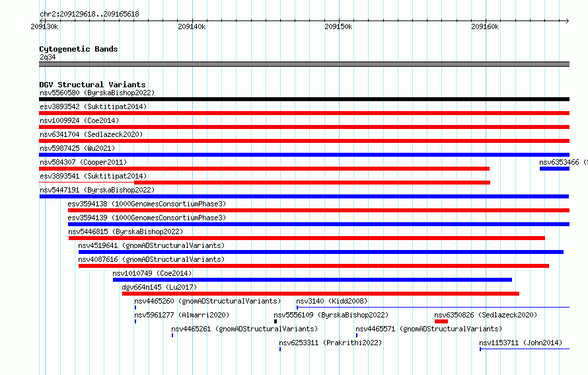
Task: Click the esv3594139 blue variant bar
Action: (x=318, y=224)
